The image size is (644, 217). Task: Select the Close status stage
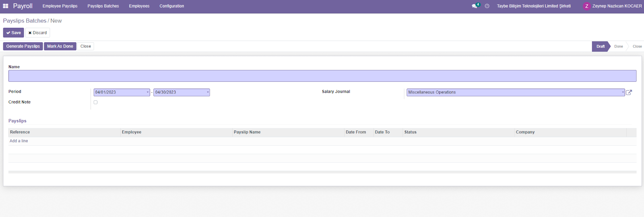[637, 46]
